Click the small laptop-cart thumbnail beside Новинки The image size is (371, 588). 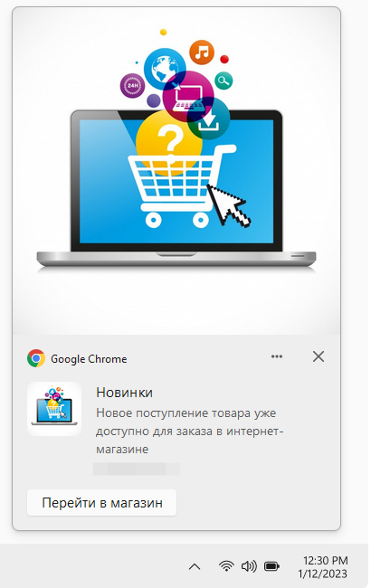54,409
